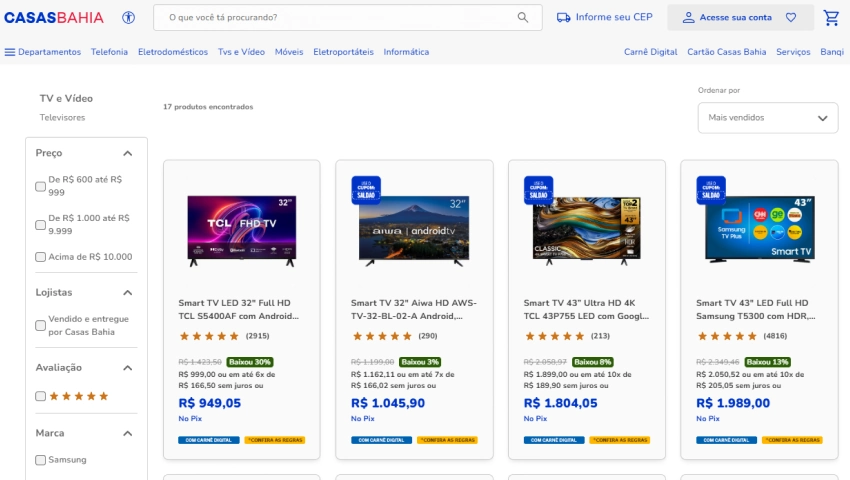This screenshot has width=850, height=480.
Task: Open Serviços link
Action: coord(793,52)
